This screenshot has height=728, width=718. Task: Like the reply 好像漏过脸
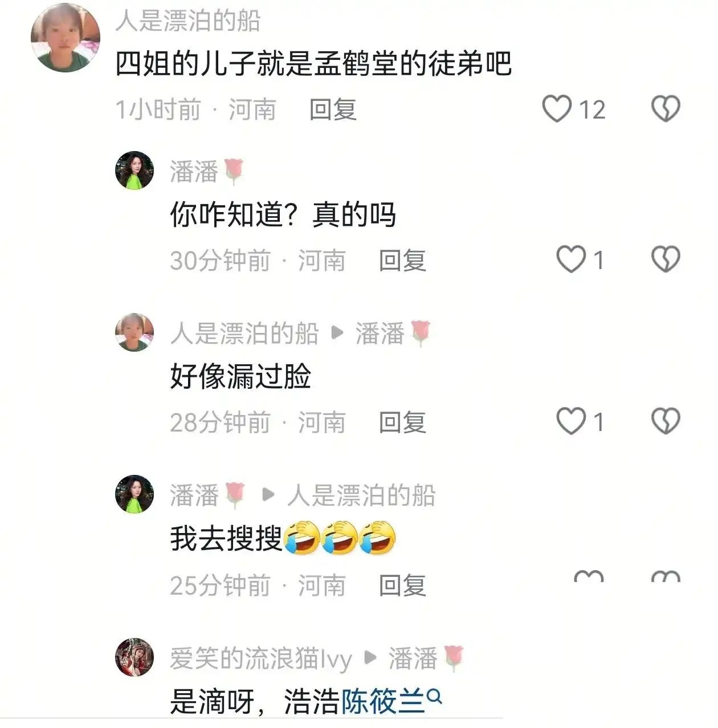point(571,422)
